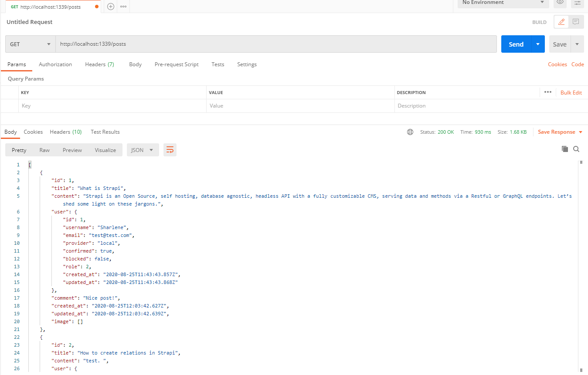This screenshot has width=588, height=375.
Task: Switch response view to Raw
Action: click(x=44, y=150)
